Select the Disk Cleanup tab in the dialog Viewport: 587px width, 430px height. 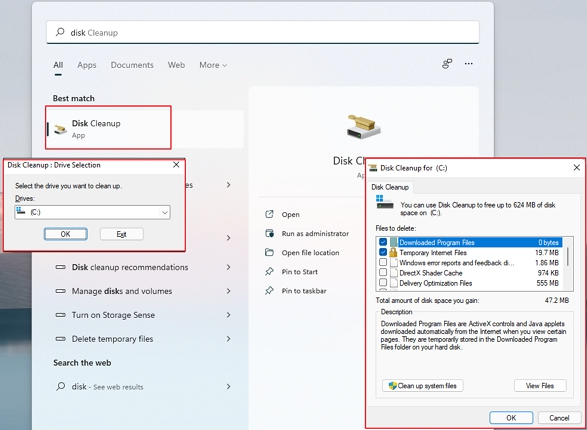click(x=390, y=187)
